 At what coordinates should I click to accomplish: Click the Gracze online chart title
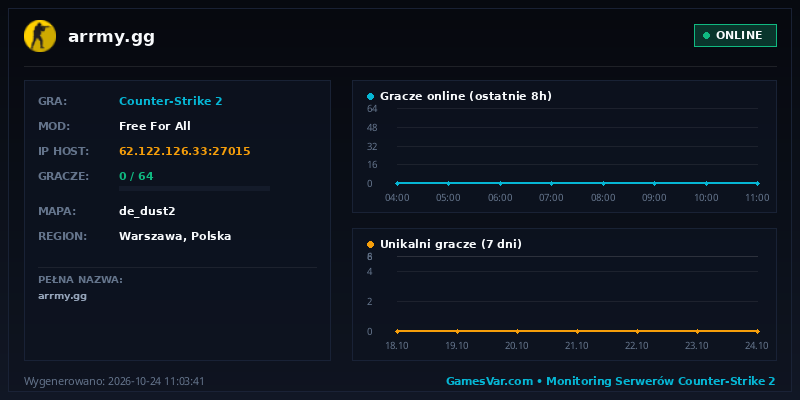466,96
